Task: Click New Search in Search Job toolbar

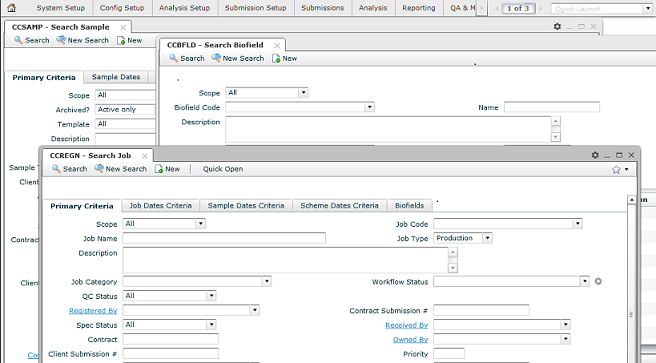Action: [120, 169]
